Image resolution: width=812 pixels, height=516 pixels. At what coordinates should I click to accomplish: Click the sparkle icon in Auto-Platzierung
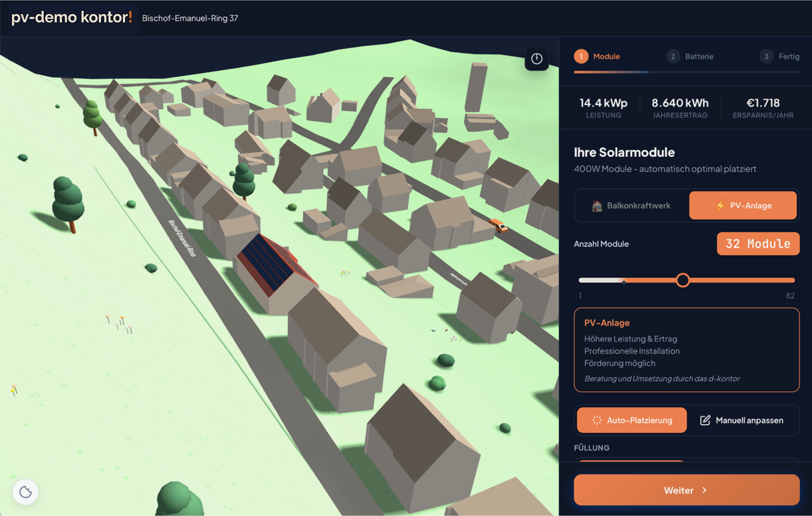click(x=597, y=420)
